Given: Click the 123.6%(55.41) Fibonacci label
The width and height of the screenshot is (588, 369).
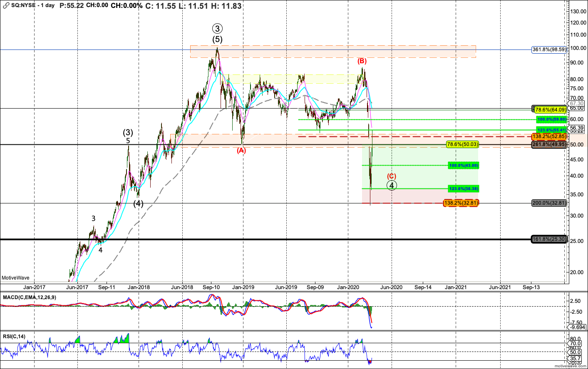Looking at the screenshot, I should pyautogui.click(x=551, y=130).
